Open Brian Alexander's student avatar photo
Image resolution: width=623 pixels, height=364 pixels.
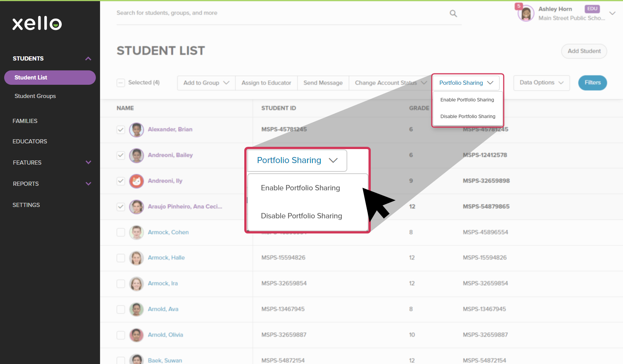pos(136,129)
